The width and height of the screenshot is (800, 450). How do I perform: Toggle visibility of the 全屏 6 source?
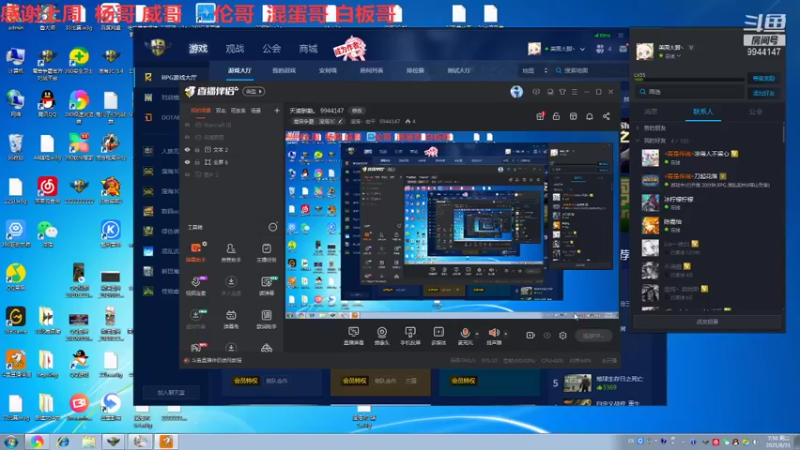(x=187, y=162)
